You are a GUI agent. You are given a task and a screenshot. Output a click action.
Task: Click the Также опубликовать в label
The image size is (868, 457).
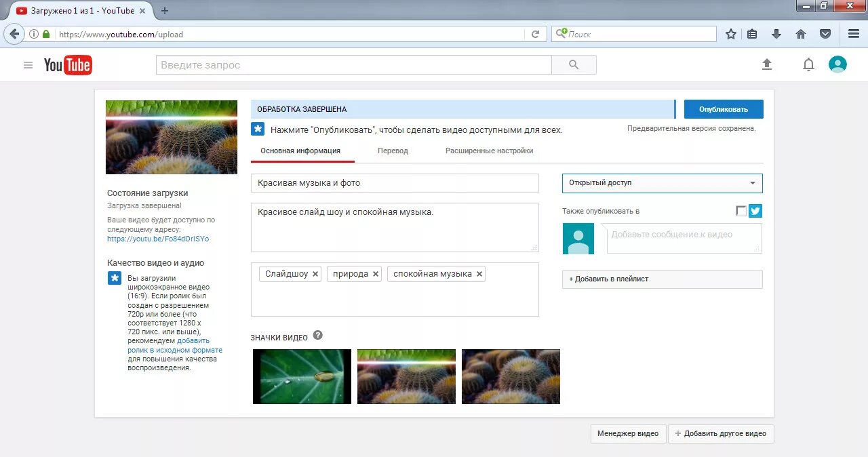click(x=601, y=211)
